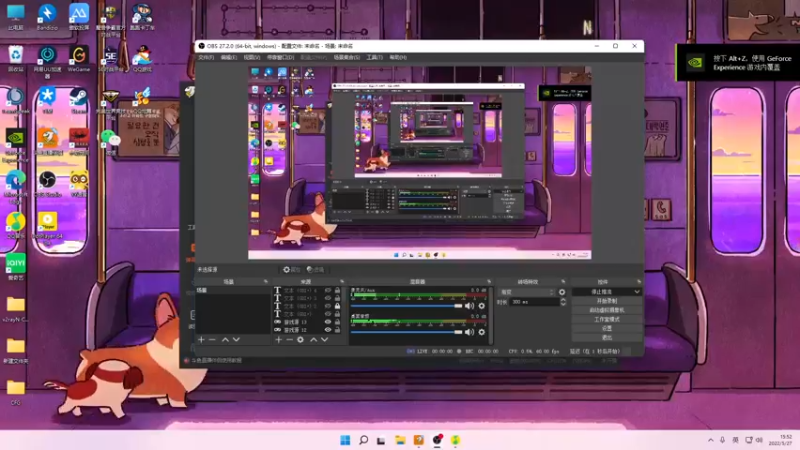The height and width of the screenshot is (450, 800).
Task: Click the Filters button above docks
Action: point(316,269)
